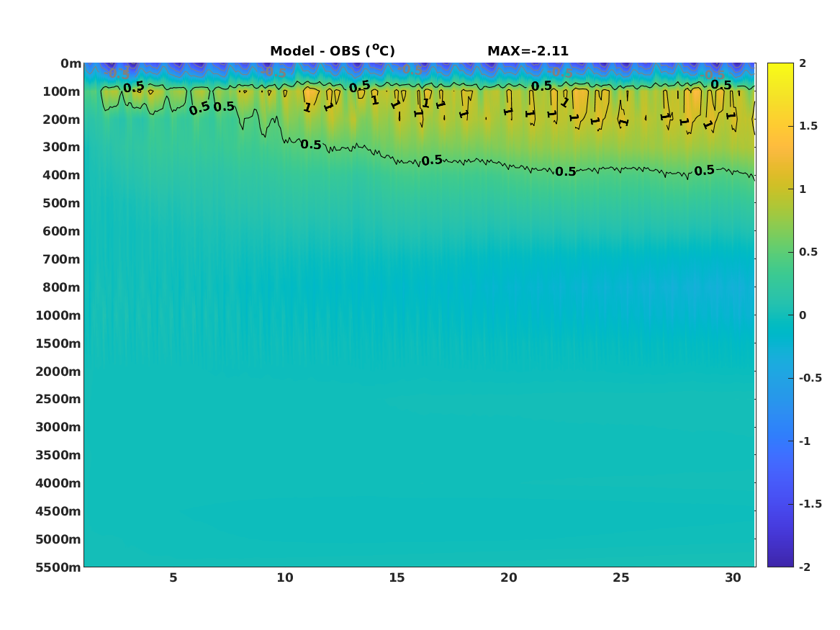840x630 pixels.
Task: Select the "800m" depth axis label
Action: coord(61,287)
